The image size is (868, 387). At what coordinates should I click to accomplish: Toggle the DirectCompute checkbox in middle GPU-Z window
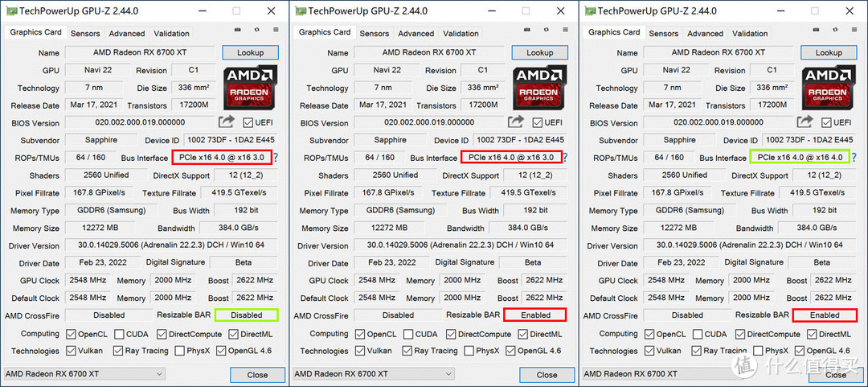(450, 335)
